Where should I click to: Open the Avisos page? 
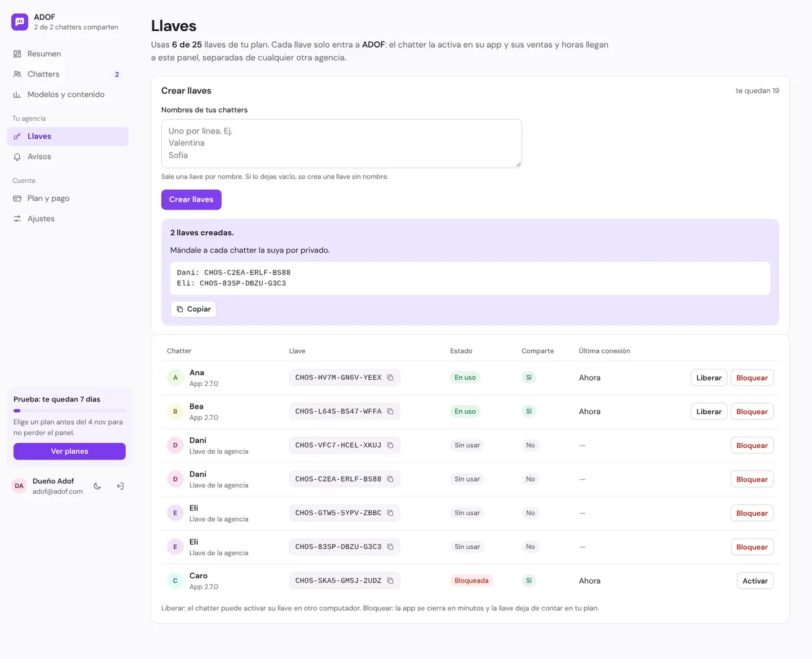(68, 157)
